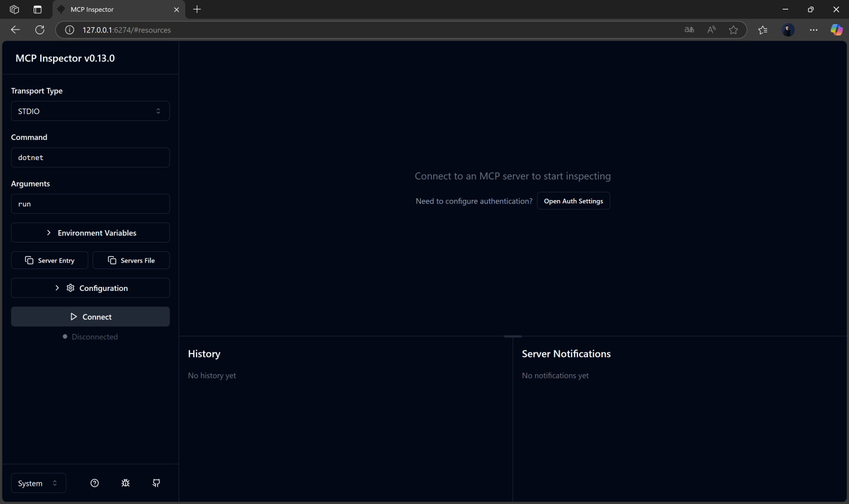Screen dimensions: 849x504
Task: Click the MCP Inspector v0.13.0 title
Action: point(65,58)
